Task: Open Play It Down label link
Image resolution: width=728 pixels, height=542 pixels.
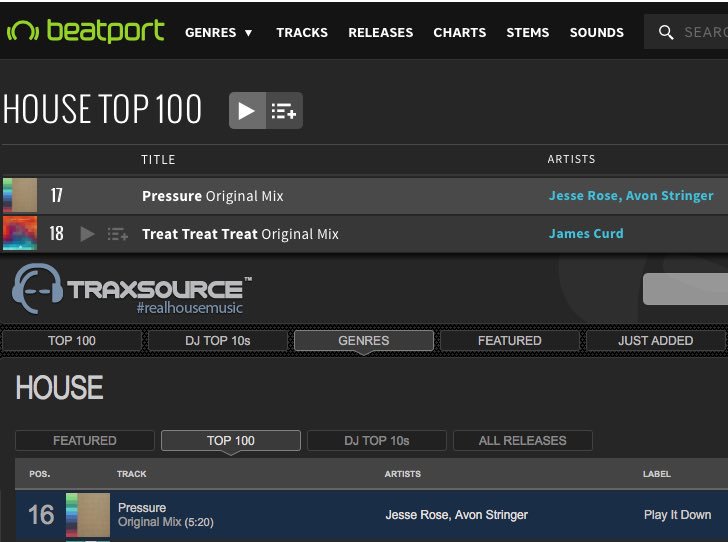Action: pos(677,515)
